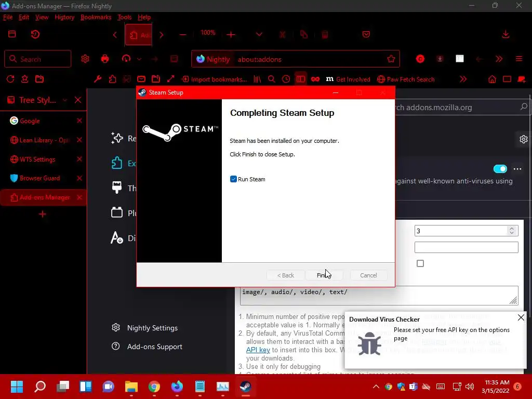Open the customize gear next to the Search box
The height and width of the screenshot is (399, 532).
coord(85,59)
